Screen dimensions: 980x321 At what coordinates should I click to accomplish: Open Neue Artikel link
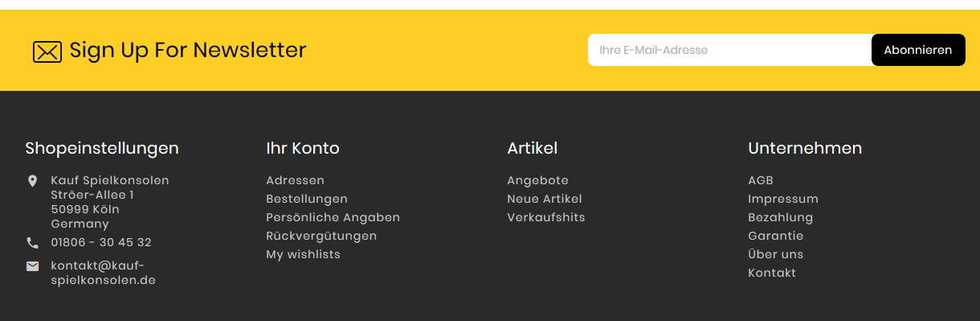point(545,199)
